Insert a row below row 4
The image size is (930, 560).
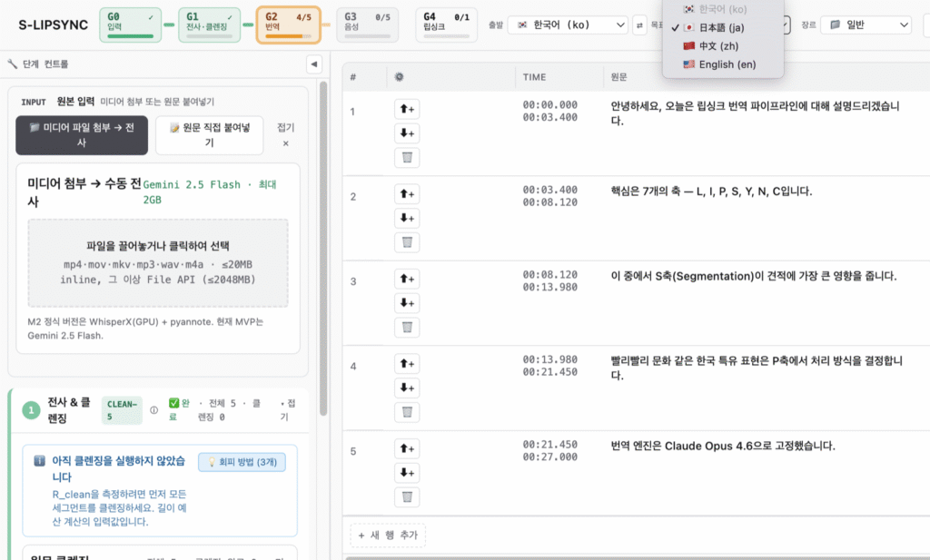pos(407,388)
